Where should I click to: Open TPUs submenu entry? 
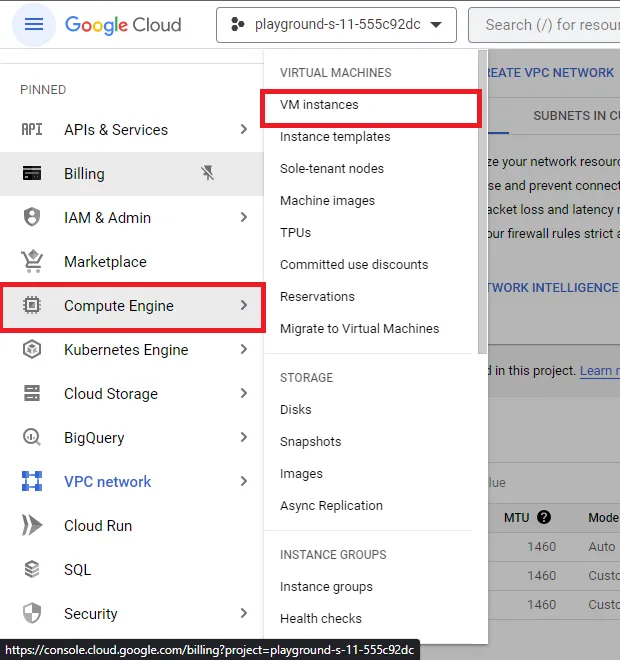coord(371,232)
